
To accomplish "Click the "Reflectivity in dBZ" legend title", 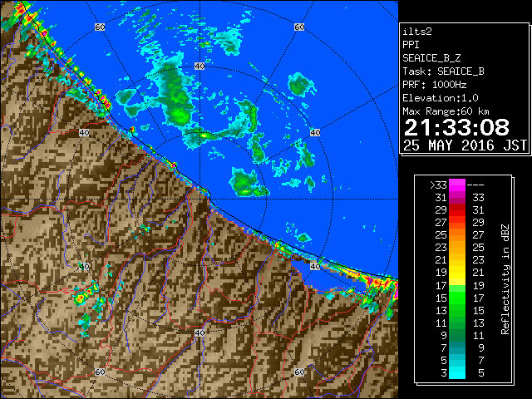I will point(505,279).
